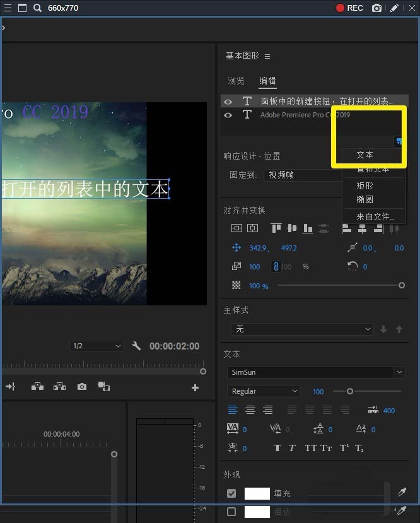Click the monitor wrench settings icon
The height and width of the screenshot is (523, 420).
click(x=136, y=346)
